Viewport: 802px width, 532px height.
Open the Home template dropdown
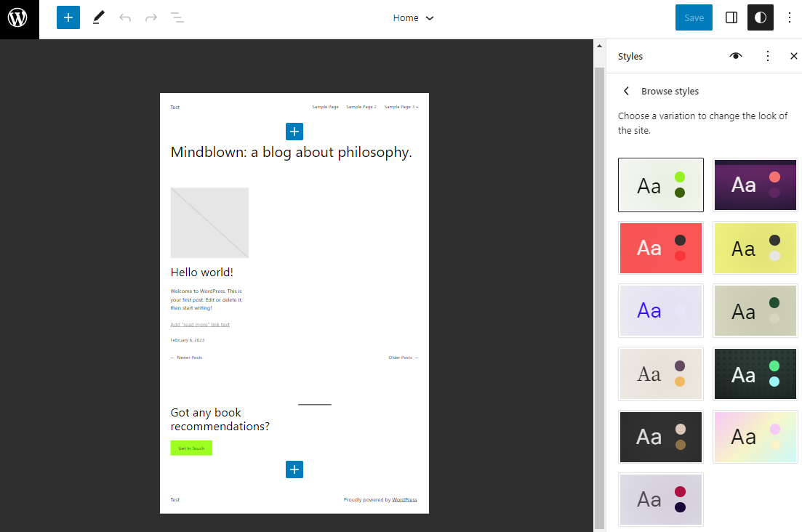[413, 17]
